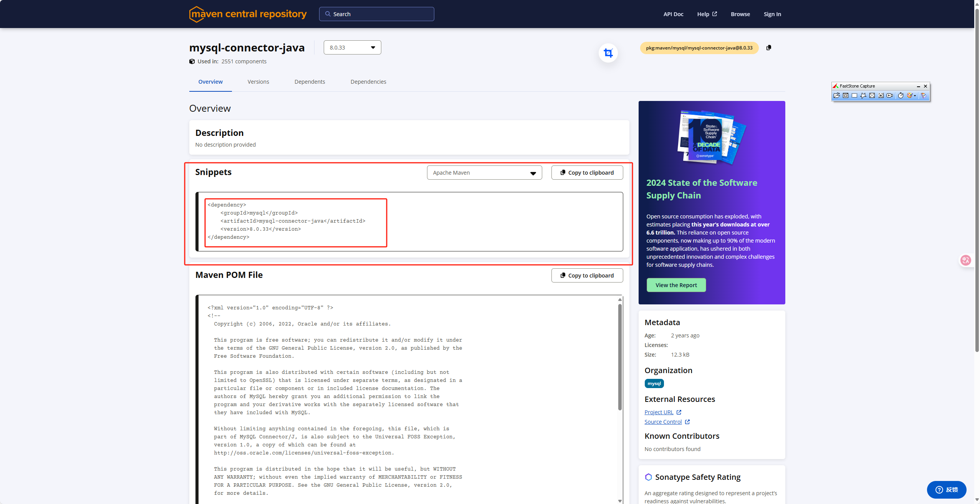Set capture delay timer in FastStone
Viewport: 980px width, 504px height.
click(901, 96)
